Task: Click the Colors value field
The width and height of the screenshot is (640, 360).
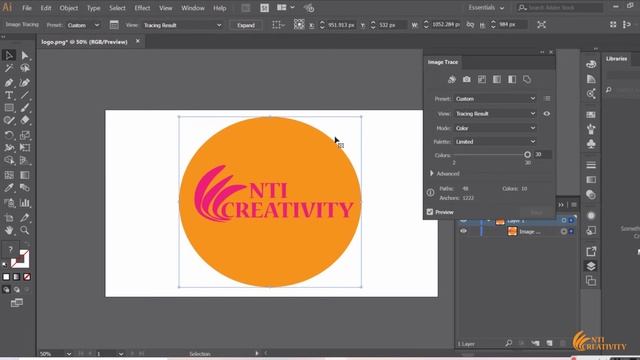Action: (x=542, y=154)
